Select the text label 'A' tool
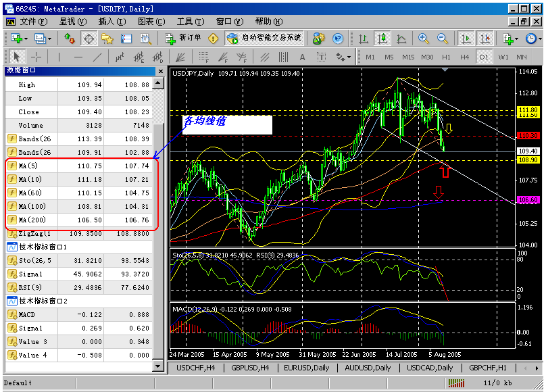 point(302,57)
